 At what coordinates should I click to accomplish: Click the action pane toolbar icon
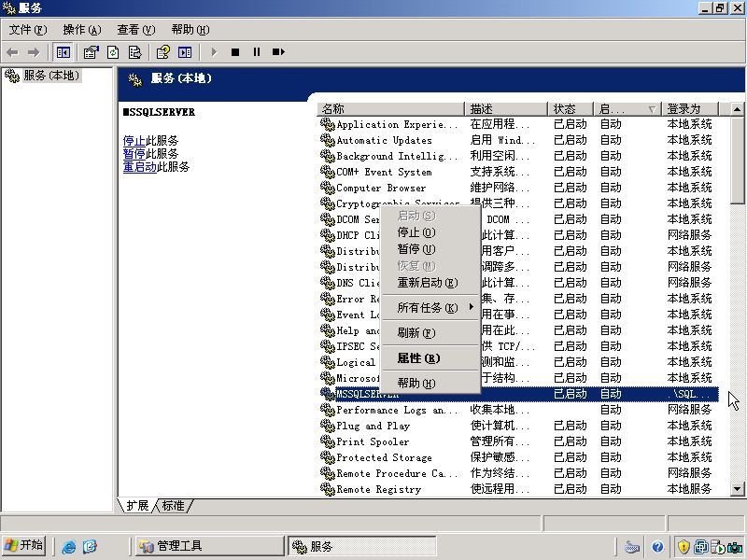tap(185, 52)
